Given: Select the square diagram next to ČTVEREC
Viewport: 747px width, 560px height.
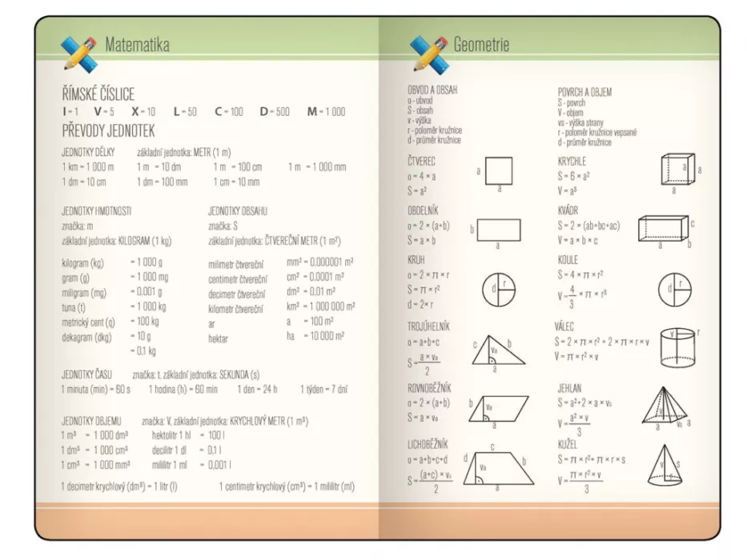Looking at the screenshot, I should pos(499,170).
